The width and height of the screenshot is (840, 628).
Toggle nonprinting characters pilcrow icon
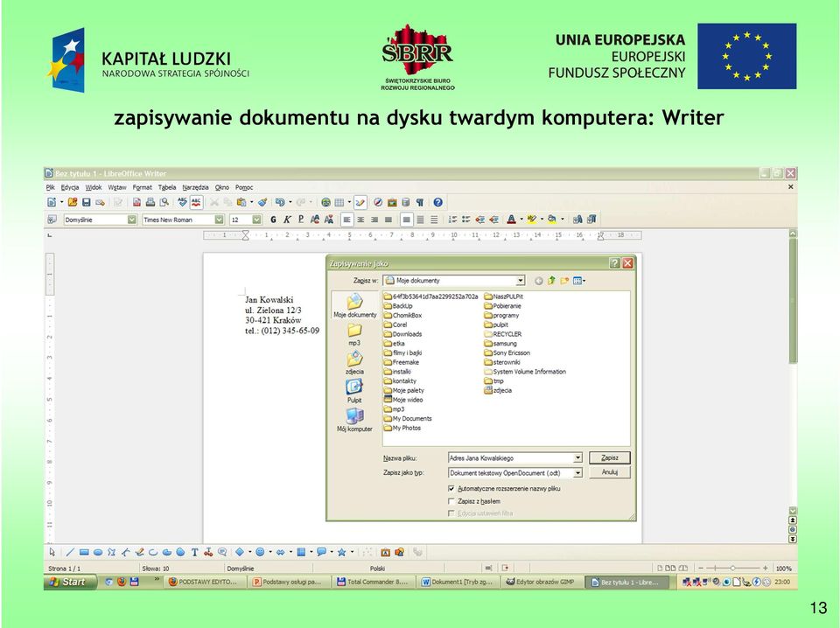click(420, 202)
